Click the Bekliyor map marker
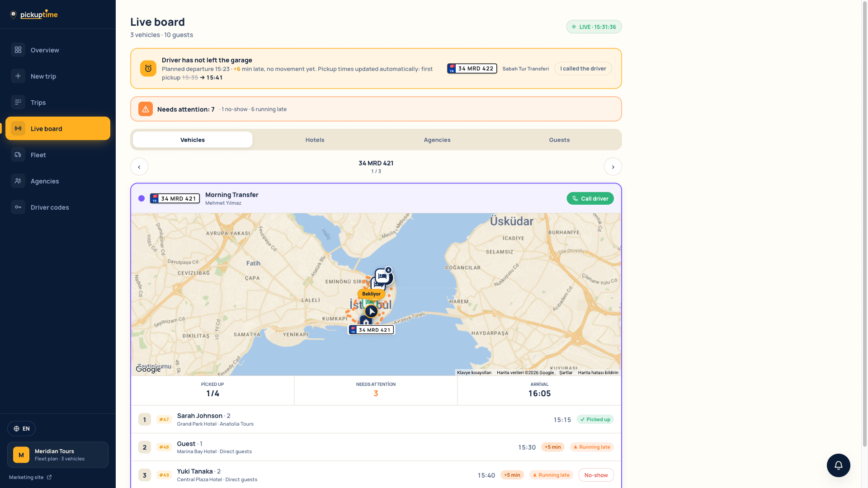868x488 pixels. point(371,294)
